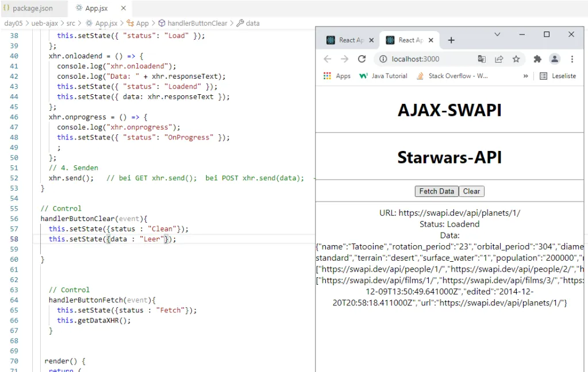The width and height of the screenshot is (588, 372).
Task: Click the day05 breadcrumb segment
Action: (13, 23)
